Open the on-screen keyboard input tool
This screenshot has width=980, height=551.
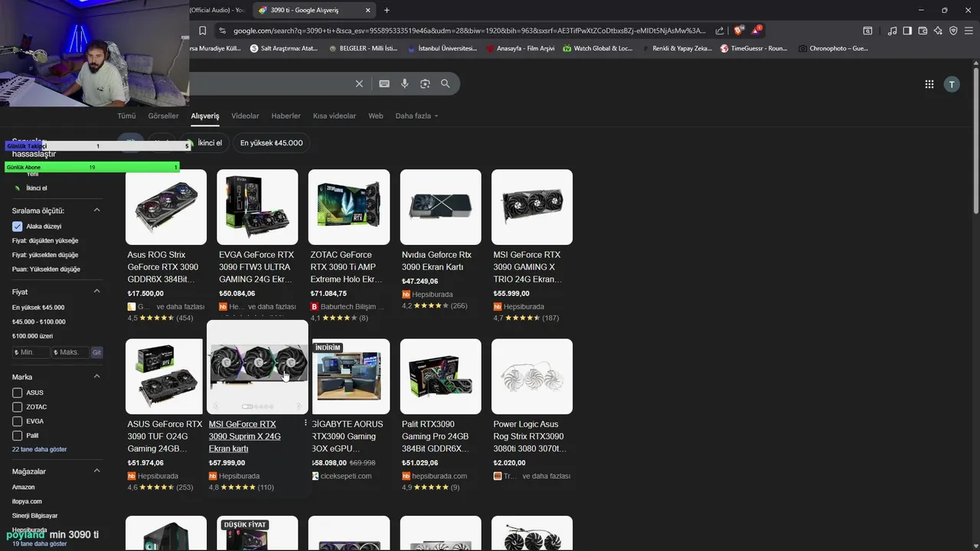coord(384,83)
